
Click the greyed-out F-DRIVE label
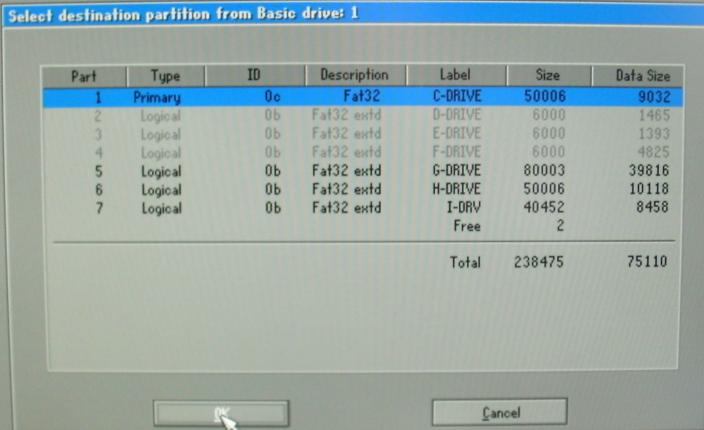pos(457,152)
